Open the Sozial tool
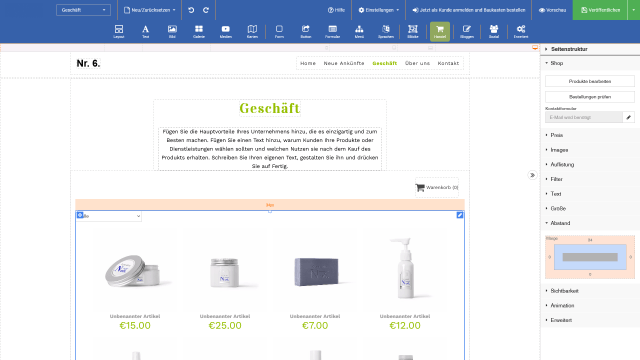 click(x=494, y=31)
